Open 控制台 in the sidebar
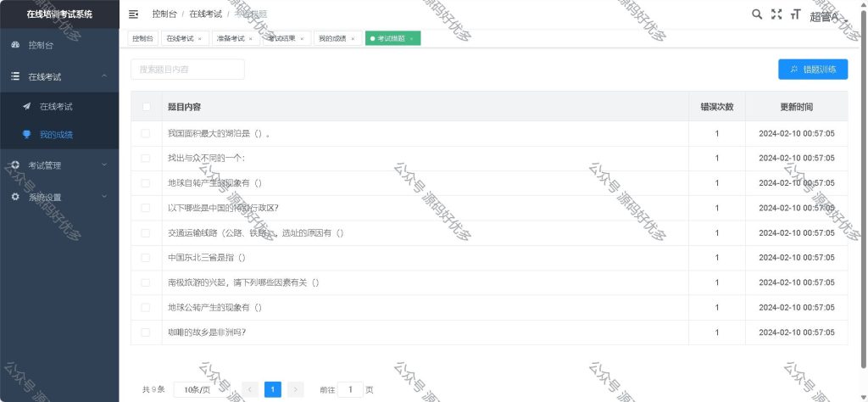The image size is (868, 402). [59, 46]
